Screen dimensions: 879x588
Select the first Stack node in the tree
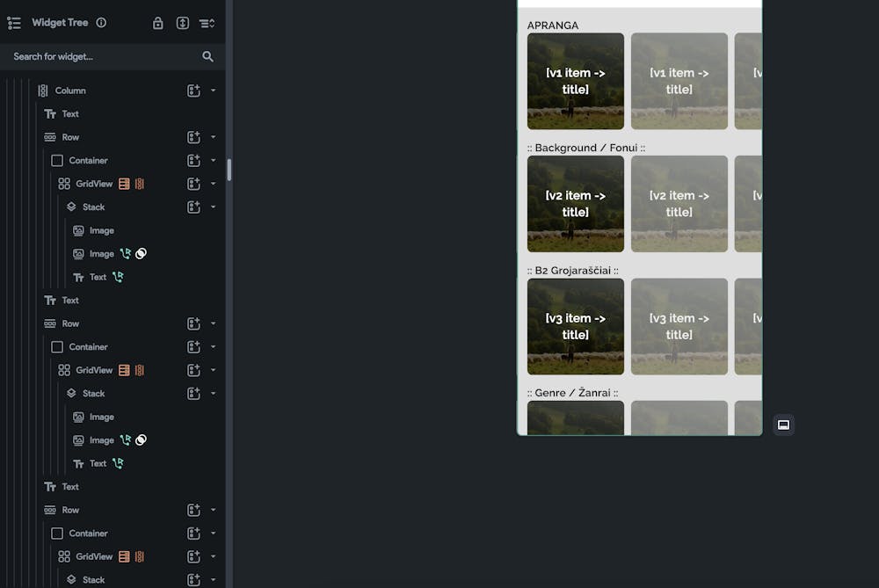pyautogui.click(x=93, y=207)
